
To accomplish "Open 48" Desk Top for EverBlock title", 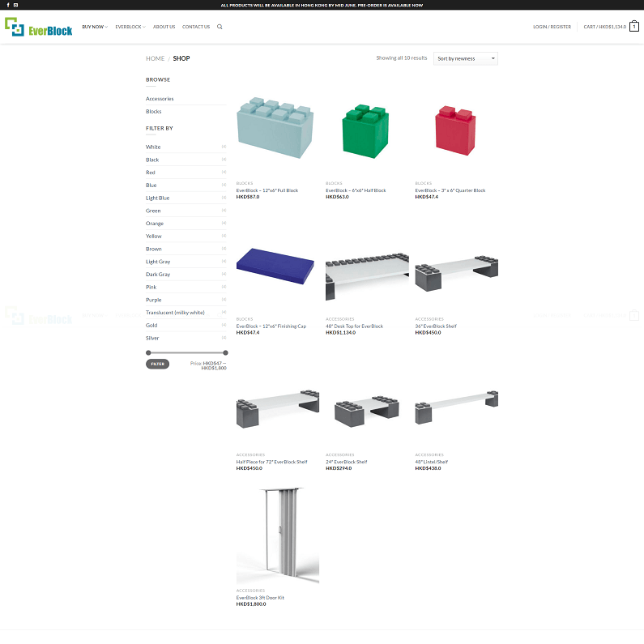I will (355, 326).
